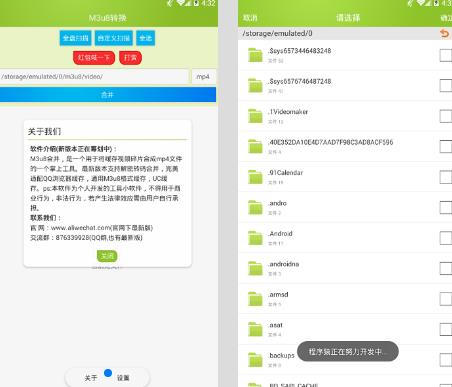Tap the red 红包领一下 button
Screen dimensions: 452x387
click(x=94, y=58)
